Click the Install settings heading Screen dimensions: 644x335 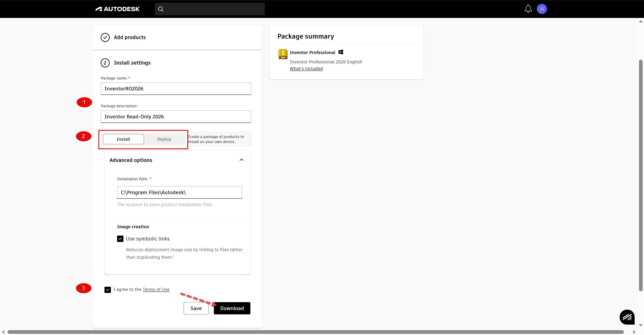[x=132, y=63]
